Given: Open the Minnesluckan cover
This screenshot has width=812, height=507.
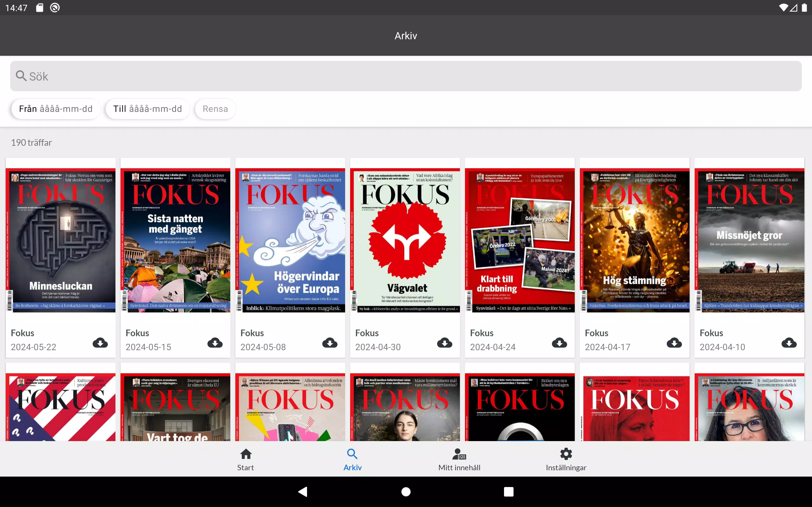Looking at the screenshot, I should click(61, 240).
